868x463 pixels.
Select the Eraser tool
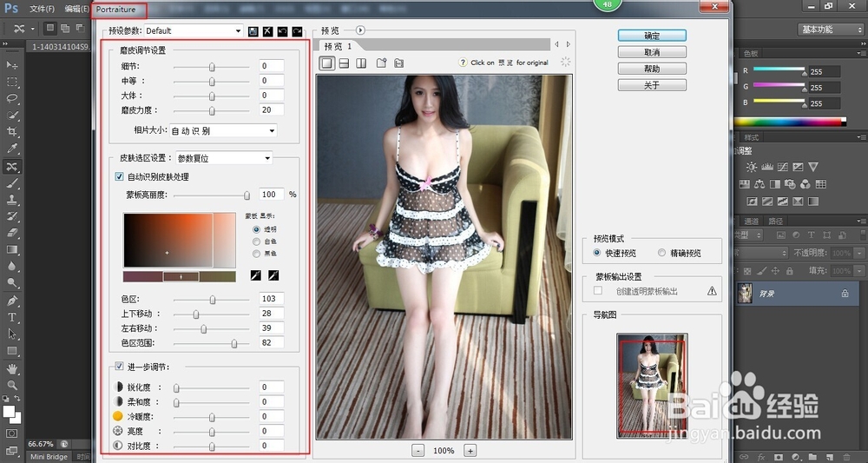click(x=11, y=233)
